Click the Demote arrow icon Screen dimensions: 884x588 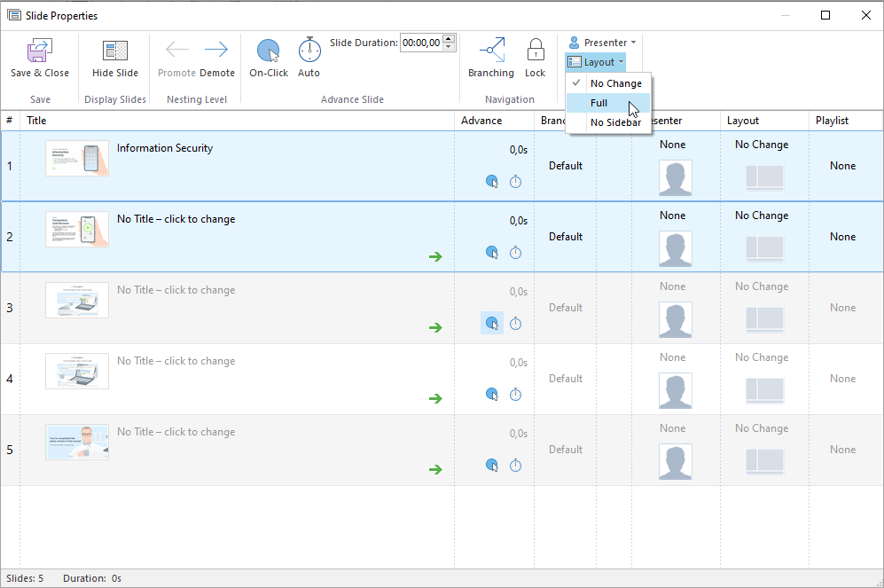click(216, 50)
